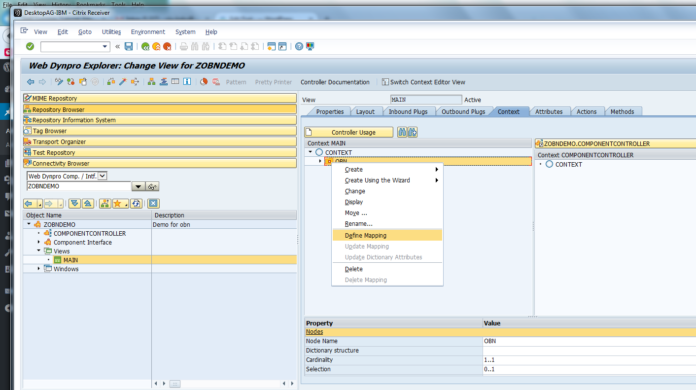
Task: Switch to the Layout tab
Action: [x=365, y=112]
